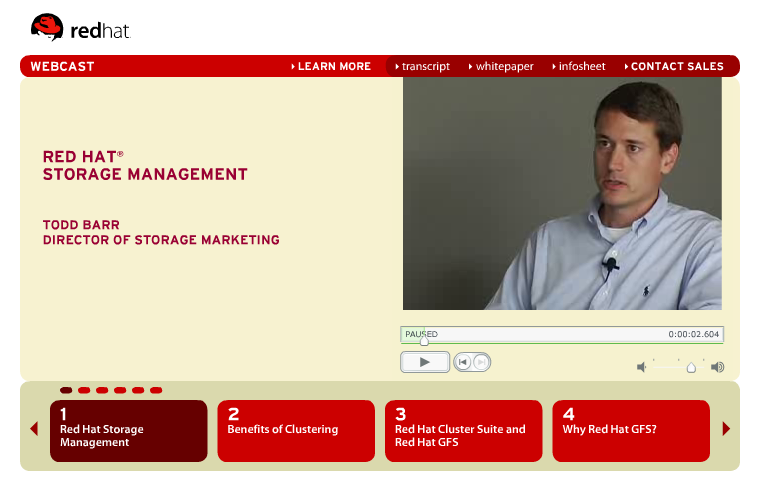Click the volume slider handle
This screenshot has width=760, height=480.
691,368
